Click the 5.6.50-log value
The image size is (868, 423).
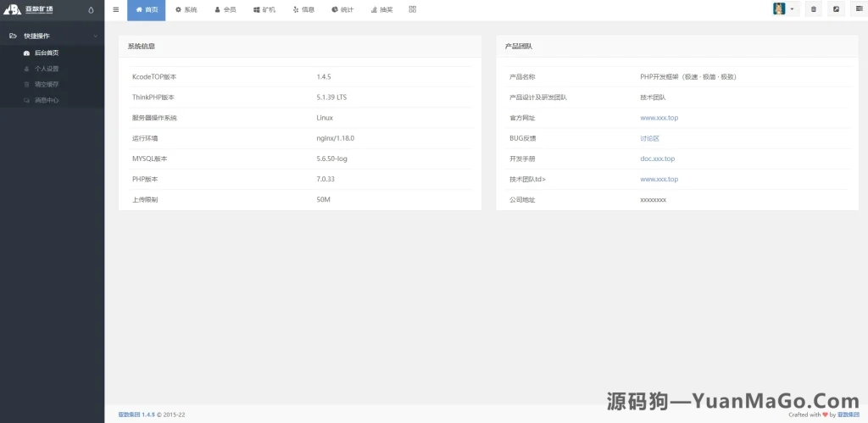[332, 159]
